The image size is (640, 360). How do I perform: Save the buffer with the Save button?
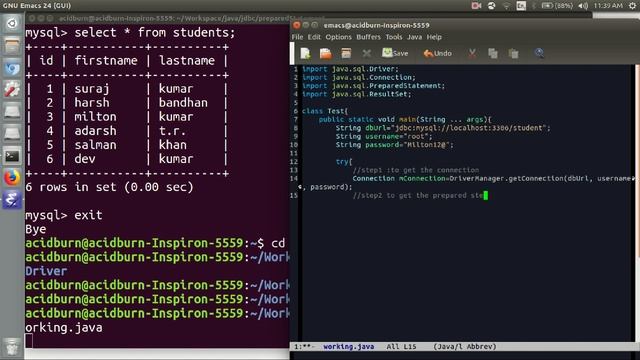click(395, 53)
